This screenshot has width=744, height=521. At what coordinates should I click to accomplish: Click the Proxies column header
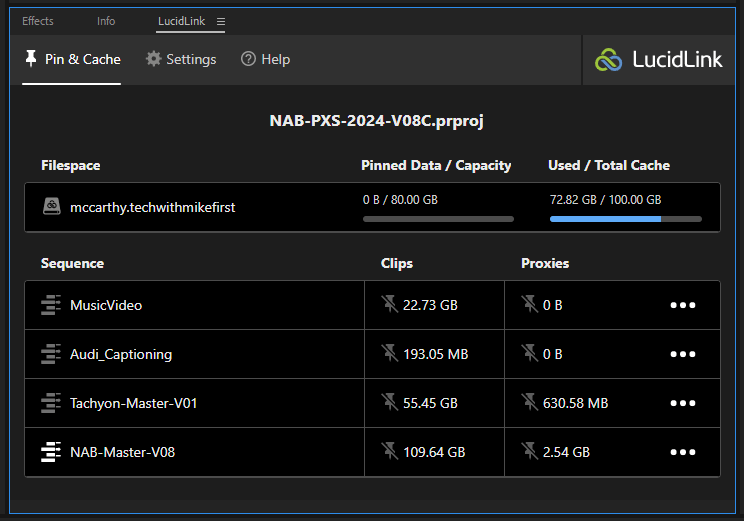[545, 263]
